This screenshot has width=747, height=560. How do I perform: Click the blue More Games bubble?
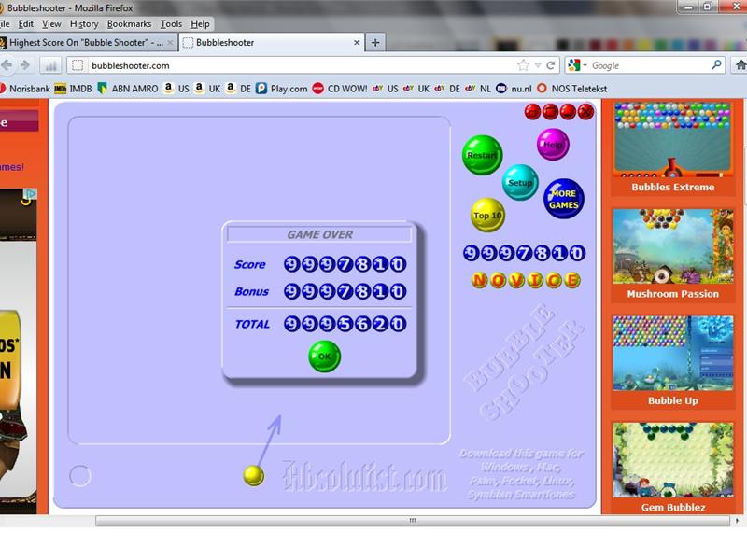coord(564,199)
